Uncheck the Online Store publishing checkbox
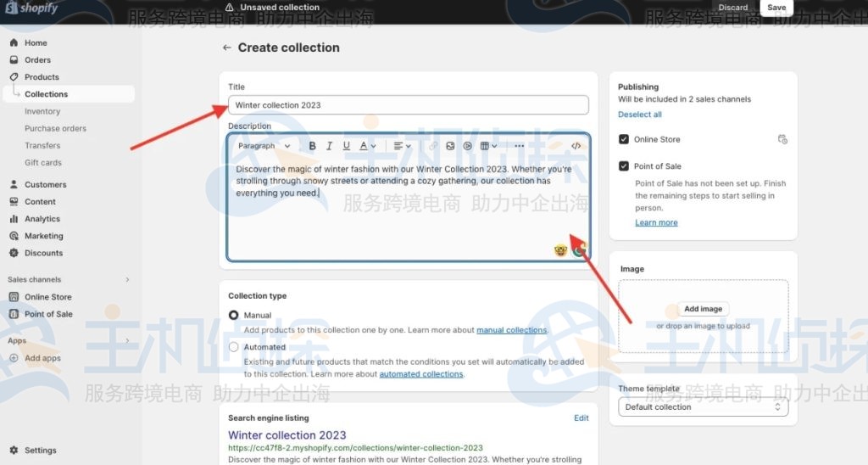The width and height of the screenshot is (868, 465). [x=623, y=139]
